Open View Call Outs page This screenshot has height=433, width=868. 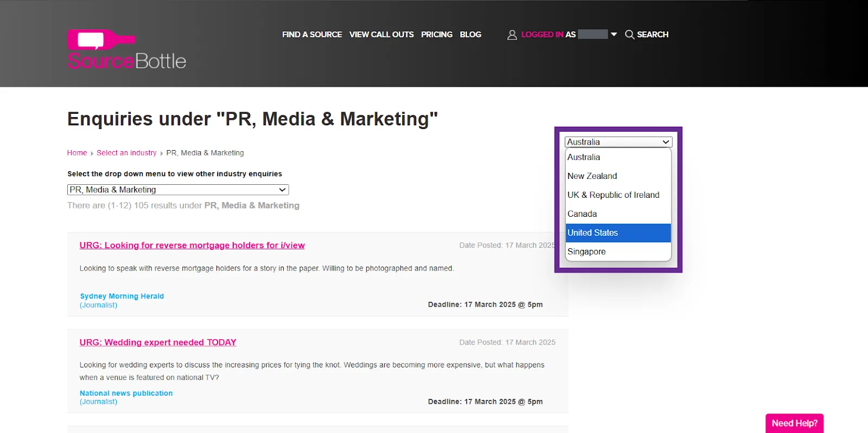pos(381,34)
